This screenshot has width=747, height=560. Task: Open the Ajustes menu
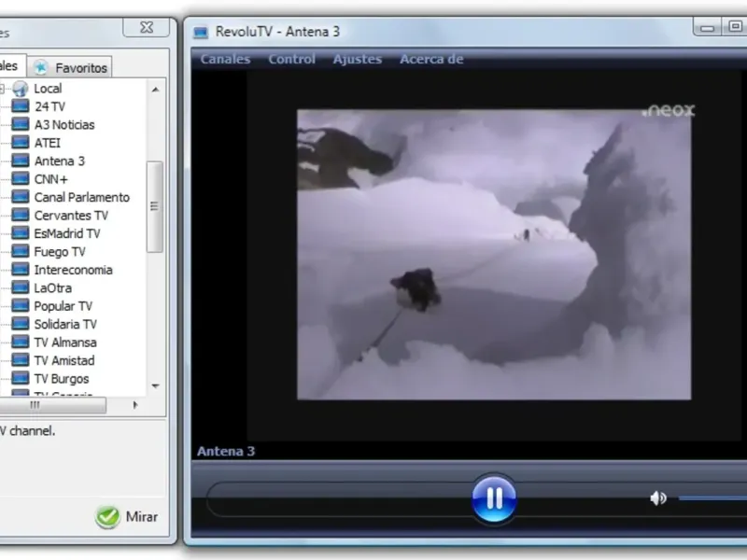click(358, 59)
